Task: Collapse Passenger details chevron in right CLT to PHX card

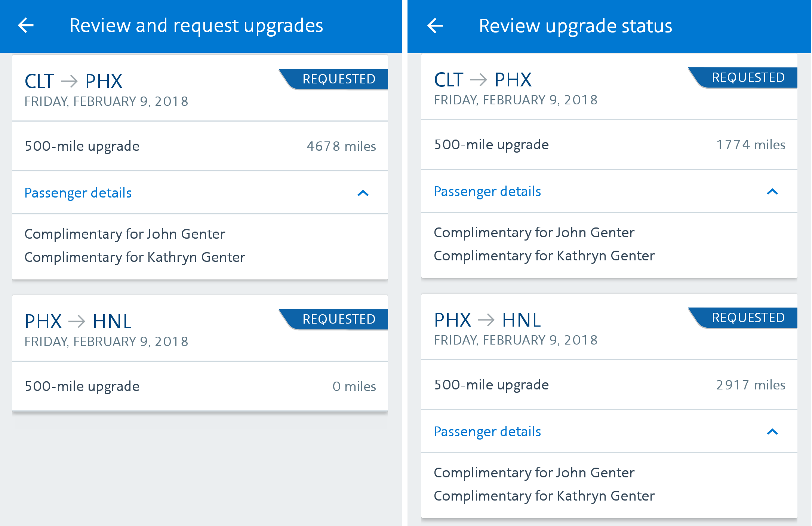Action: coord(772,192)
